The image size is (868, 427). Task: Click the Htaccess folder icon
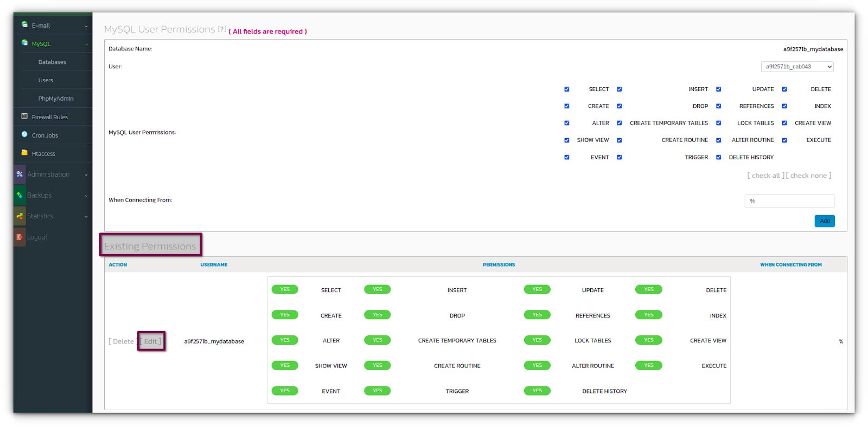click(x=24, y=153)
